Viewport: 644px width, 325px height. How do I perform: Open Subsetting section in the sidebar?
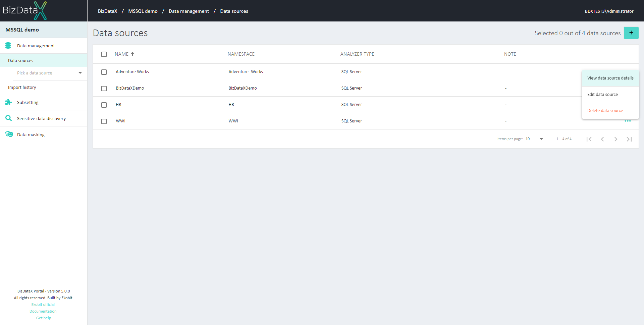(44, 102)
